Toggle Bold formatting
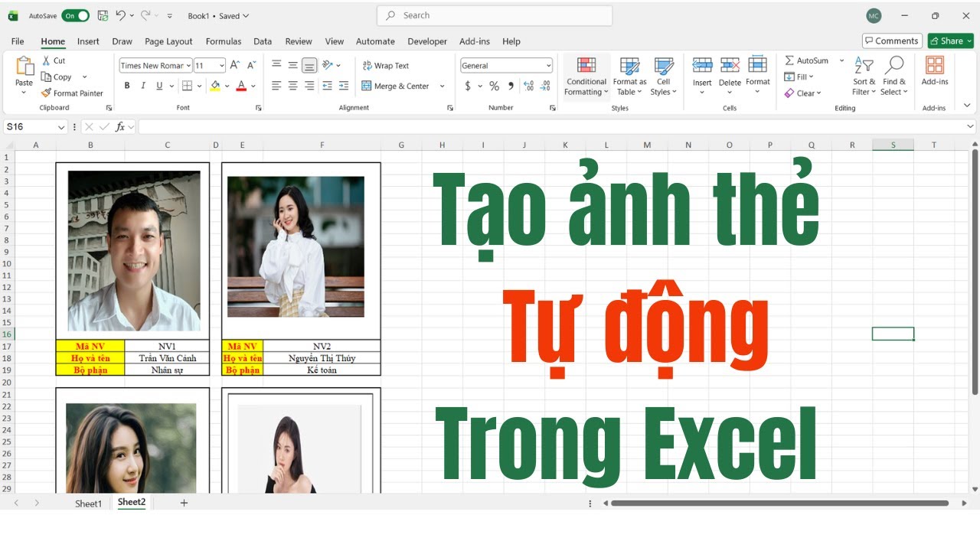Screen dimensions: 980x551 [127, 86]
